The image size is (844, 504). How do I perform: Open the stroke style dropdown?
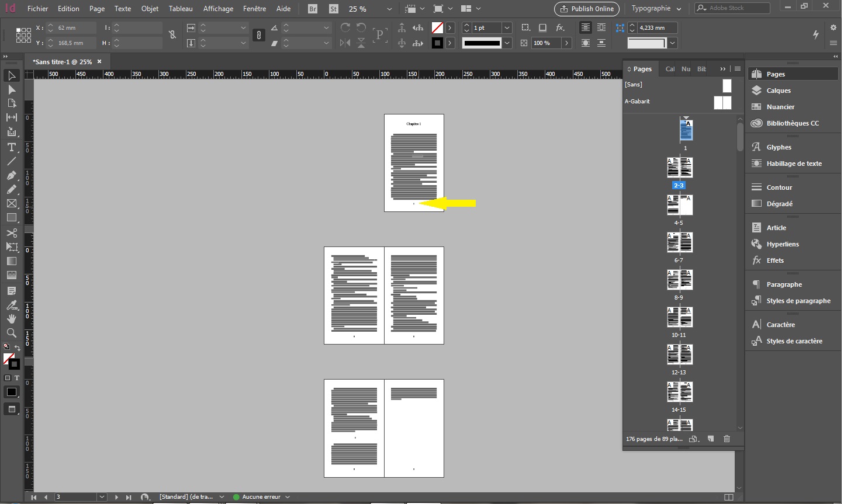(x=507, y=43)
